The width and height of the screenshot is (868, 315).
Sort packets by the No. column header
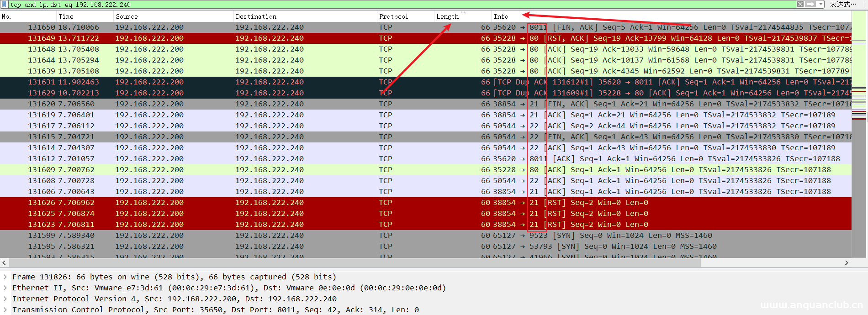(6, 16)
